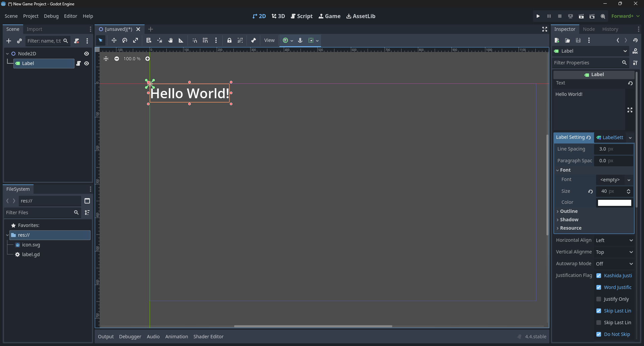Run the project with play button

538,16
